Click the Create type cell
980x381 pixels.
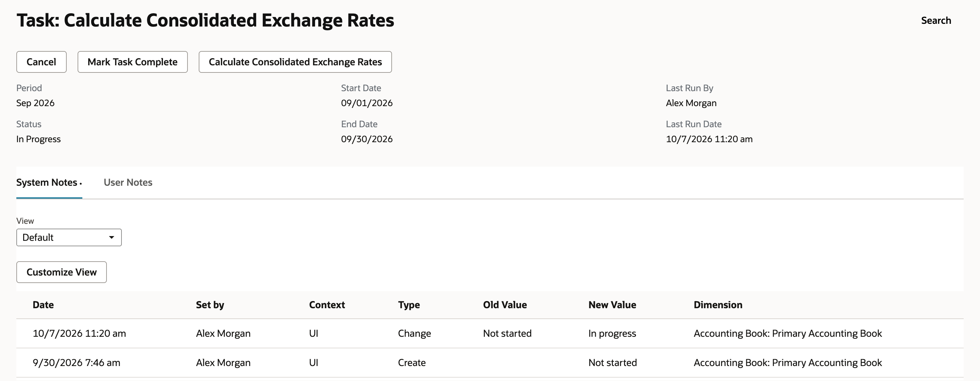tap(412, 363)
